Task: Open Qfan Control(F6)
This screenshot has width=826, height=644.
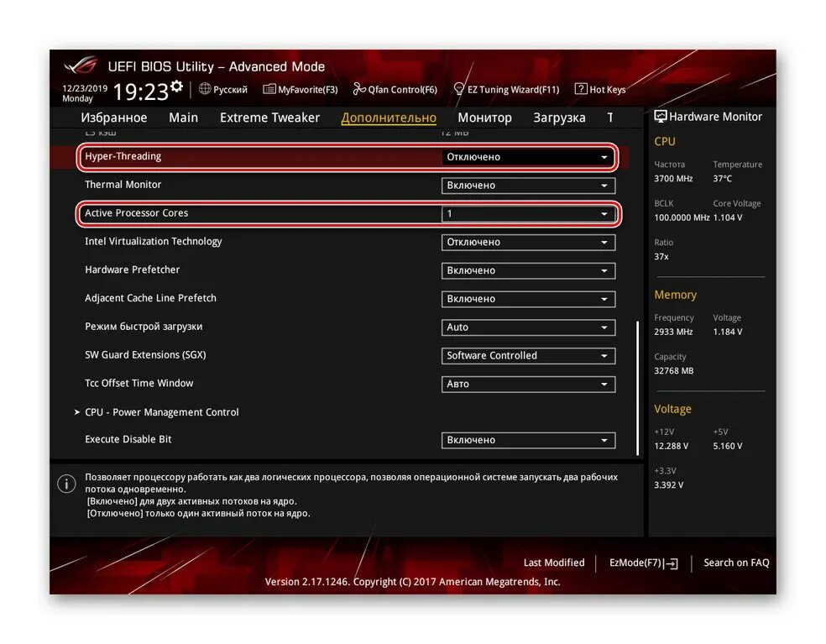Action: 395,89
